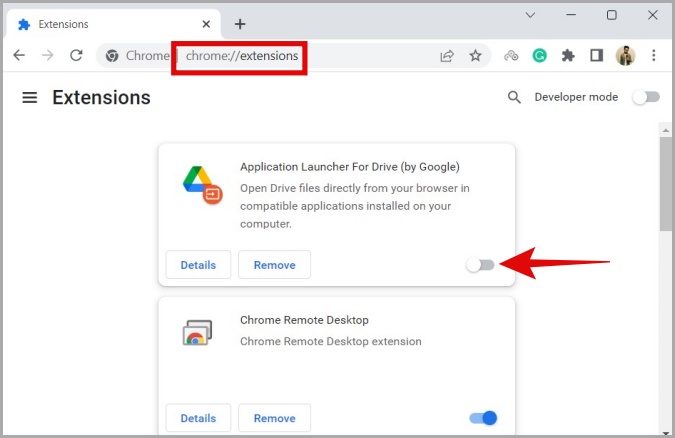The height and width of the screenshot is (438, 675).
Task: Open the hamburger main menu
Action: tap(30, 97)
